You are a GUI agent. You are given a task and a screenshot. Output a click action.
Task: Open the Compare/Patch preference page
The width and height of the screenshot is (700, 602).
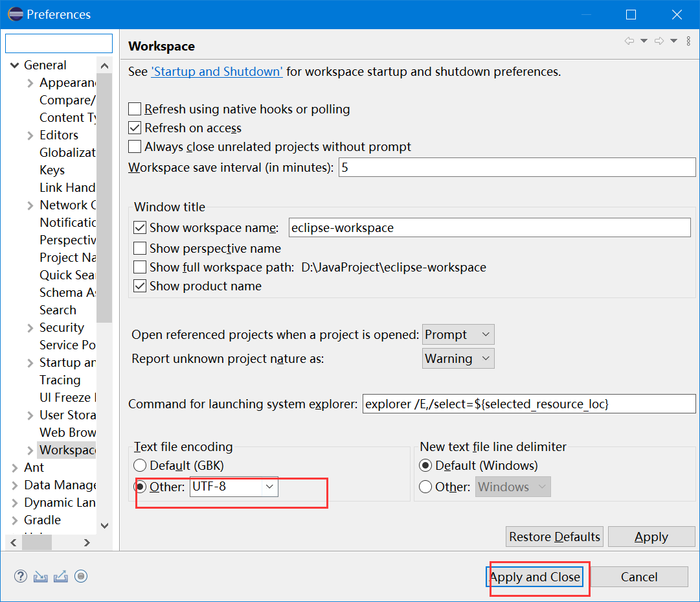click(68, 100)
